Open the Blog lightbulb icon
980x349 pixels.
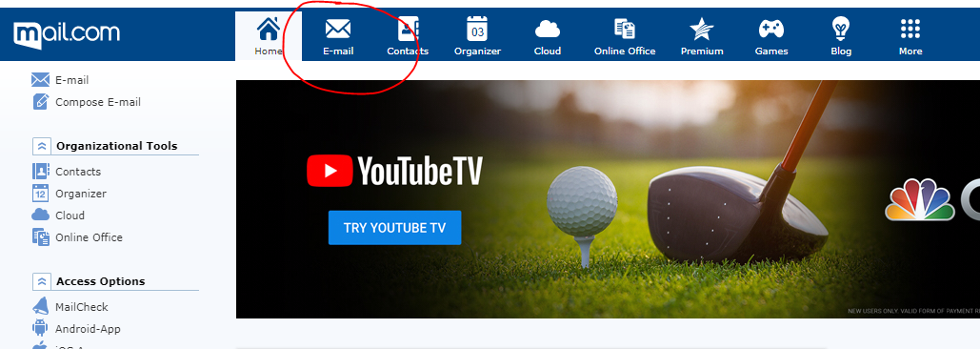(x=841, y=29)
